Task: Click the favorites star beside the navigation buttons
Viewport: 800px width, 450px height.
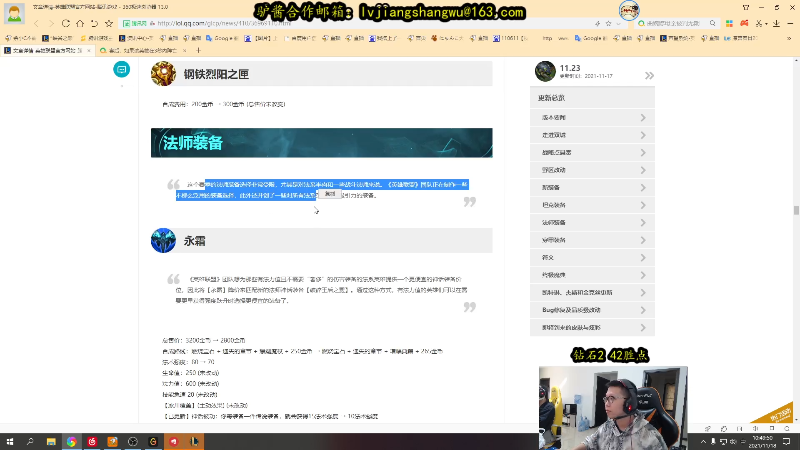Action: click(109, 23)
